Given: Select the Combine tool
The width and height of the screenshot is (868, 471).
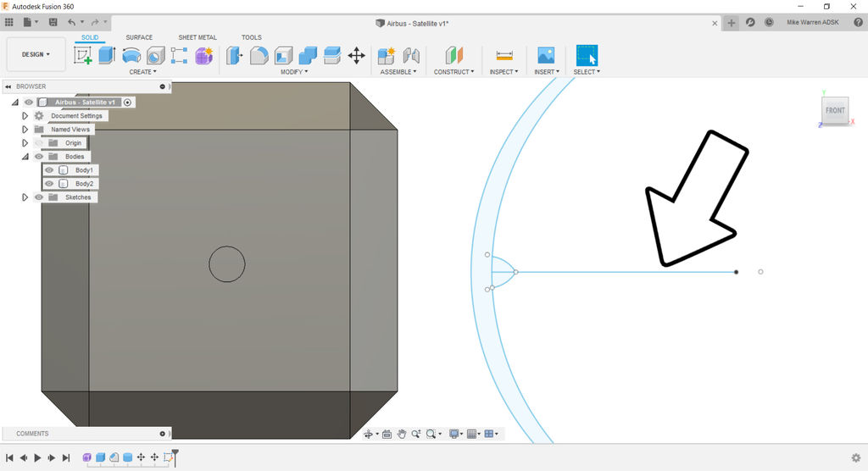Looking at the screenshot, I should (308, 55).
